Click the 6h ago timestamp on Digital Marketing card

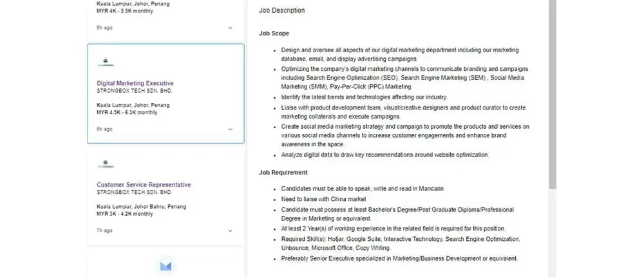click(104, 129)
